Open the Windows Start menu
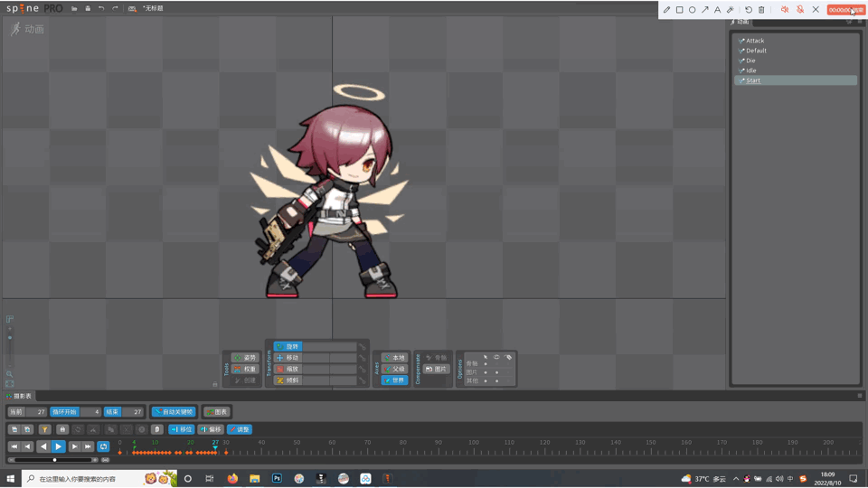This screenshot has height=488, width=868. tap(11, 479)
